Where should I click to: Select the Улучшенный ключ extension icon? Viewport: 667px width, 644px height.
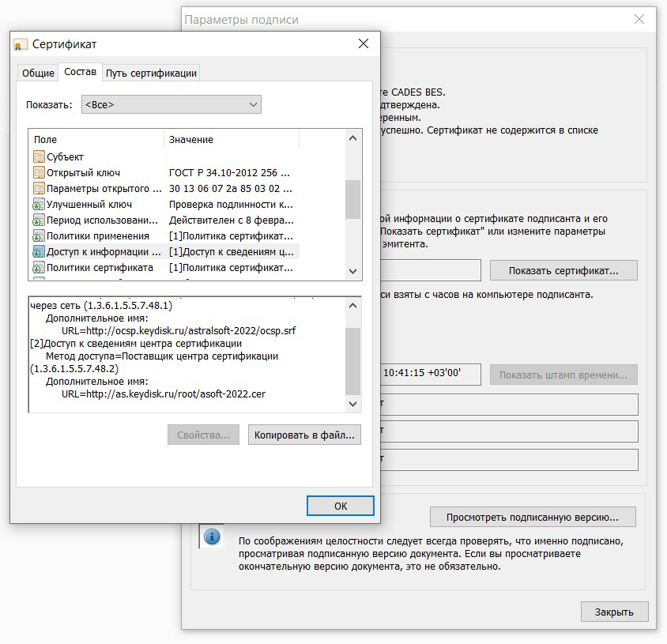pyautogui.click(x=39, y=204)
